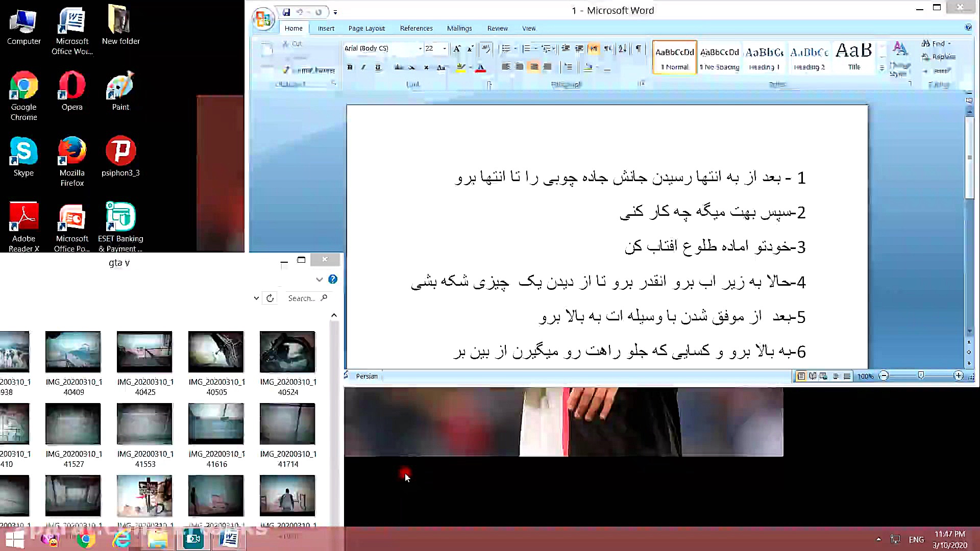
Task: Open thumbnail IMG_20200310_140505
Action: point(216,352)
